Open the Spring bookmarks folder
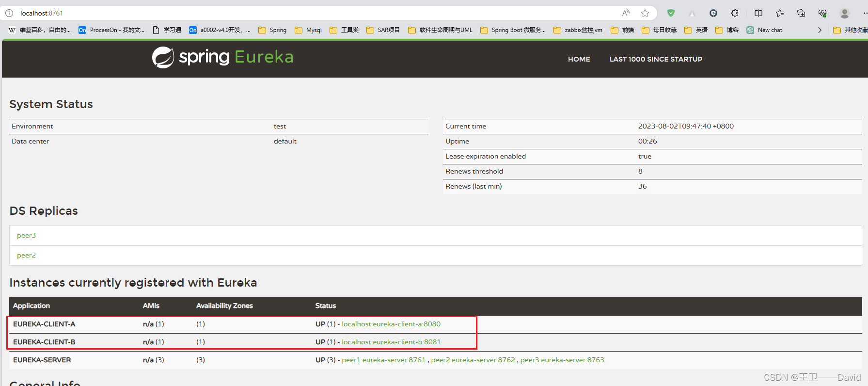Screen dimensions: 868x386 [272, 30]
